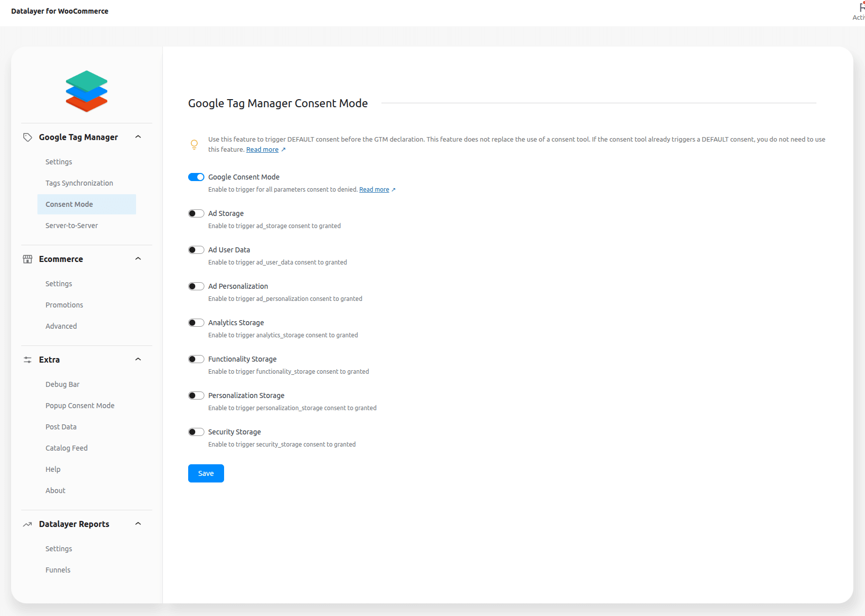The width and height of the screenshot is (865, 616).
Task: Click the Datalayer stacked layers logo
Action: tap(87, 91)
